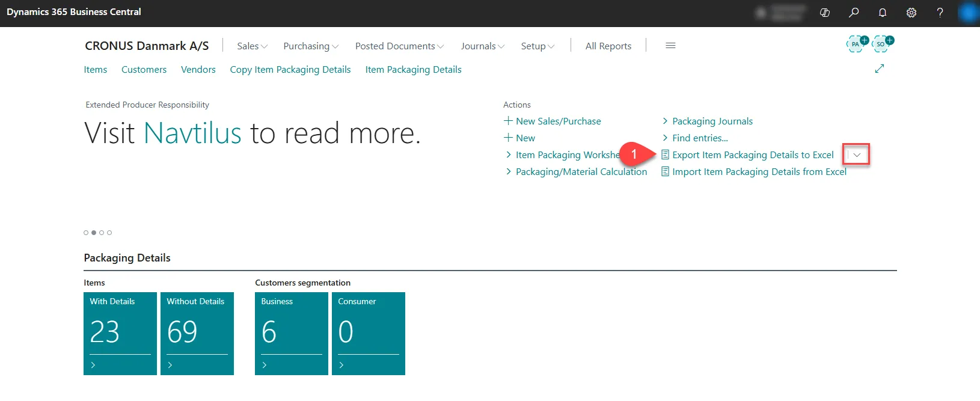Click the New action
This screenshot has height=401, width=980.
519,138
